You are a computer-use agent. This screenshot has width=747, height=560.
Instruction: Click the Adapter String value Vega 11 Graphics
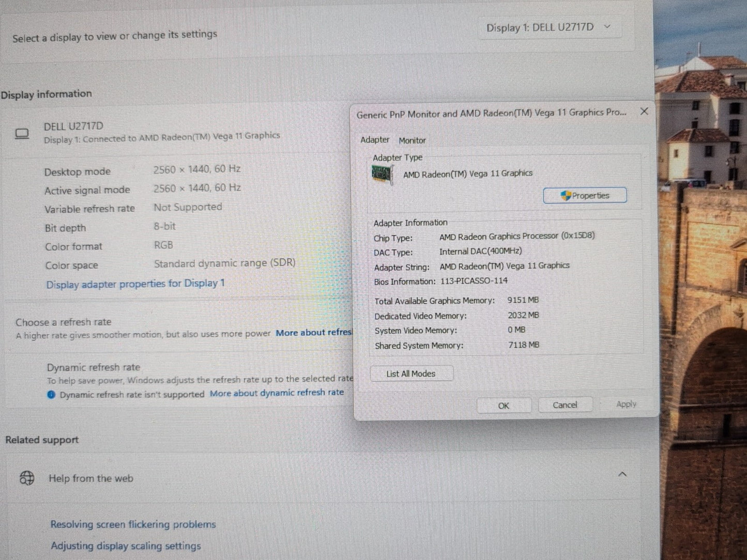505,266
